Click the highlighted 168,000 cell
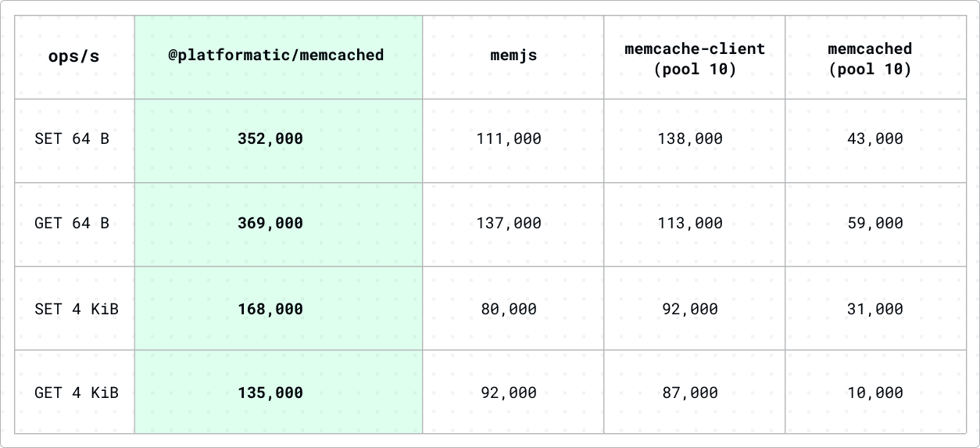The height and width of the screenshot is (448, 980). click(278, 308)
